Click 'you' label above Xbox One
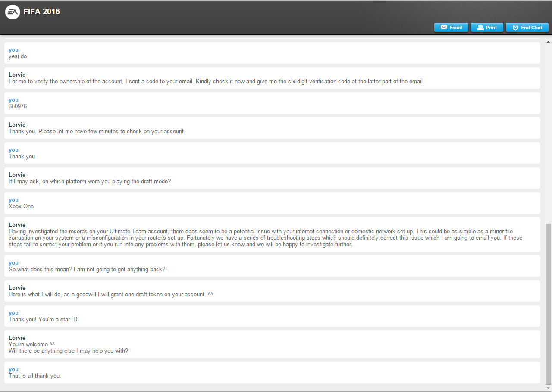The height and width of the screenshot is (392, 552). coord(14,200)
